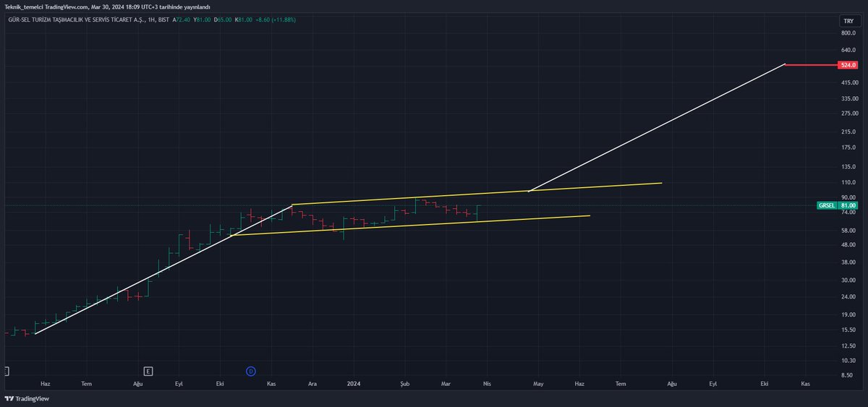
Task: Click the green GRSEL ticker tag
Action: (x=827, y=205)
